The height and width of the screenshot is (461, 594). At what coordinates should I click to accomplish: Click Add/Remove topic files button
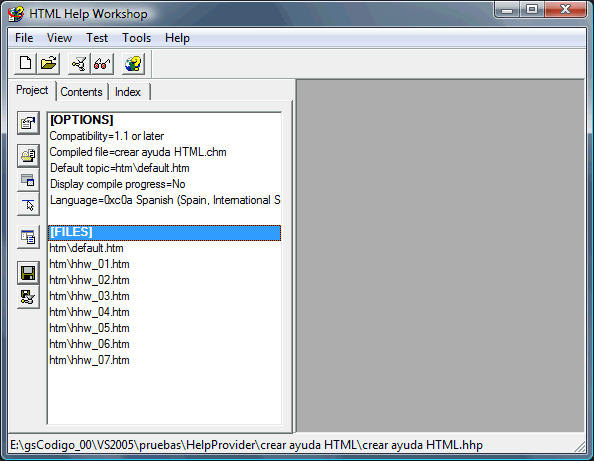click(x=28, y=155)
